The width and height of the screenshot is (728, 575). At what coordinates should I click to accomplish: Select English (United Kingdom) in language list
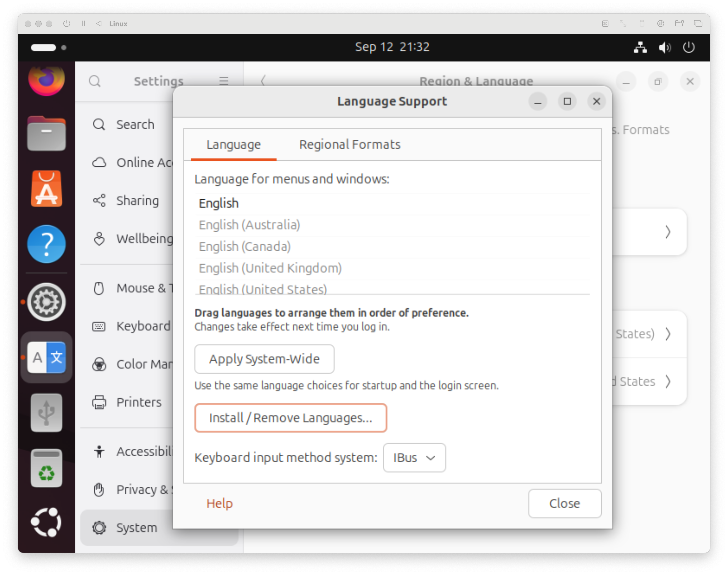pyautogui.click(x=270, y=268)
